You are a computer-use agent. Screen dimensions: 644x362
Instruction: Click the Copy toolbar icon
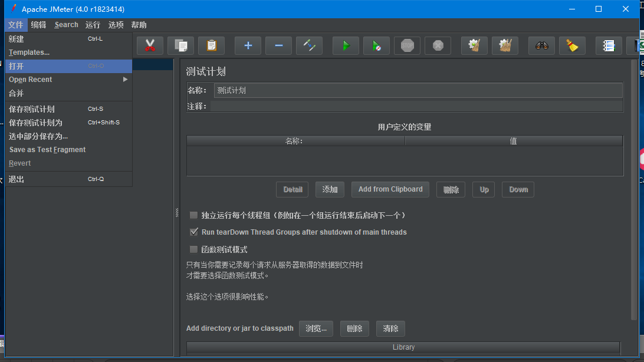pyautogui.click(x=180, y=45)
